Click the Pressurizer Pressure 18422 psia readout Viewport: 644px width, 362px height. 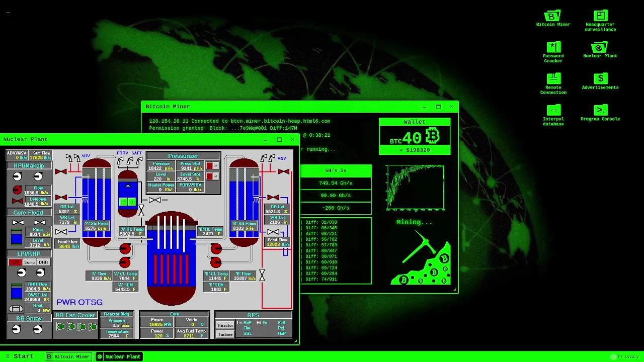click(161, 166)
